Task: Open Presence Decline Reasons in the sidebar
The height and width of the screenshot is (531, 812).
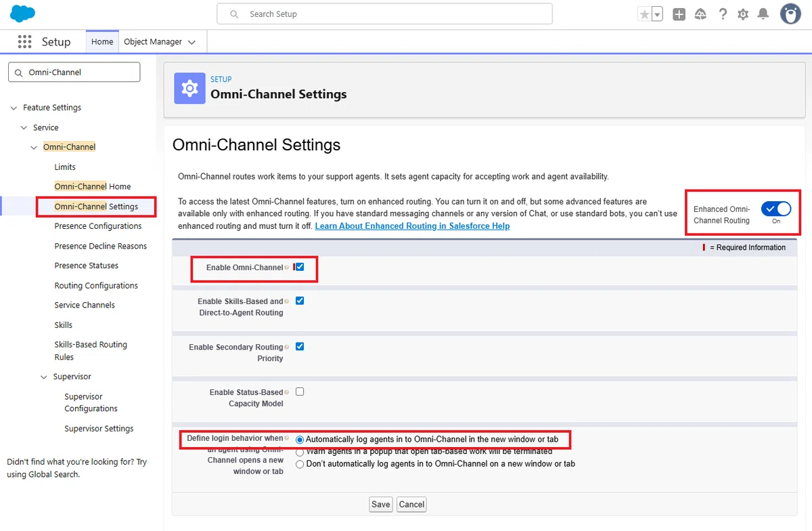Action: [x=101, y=246]
